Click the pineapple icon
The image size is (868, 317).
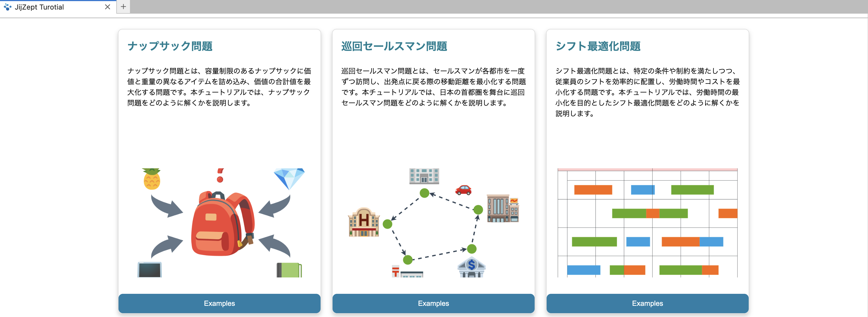[x=152, y=179]
